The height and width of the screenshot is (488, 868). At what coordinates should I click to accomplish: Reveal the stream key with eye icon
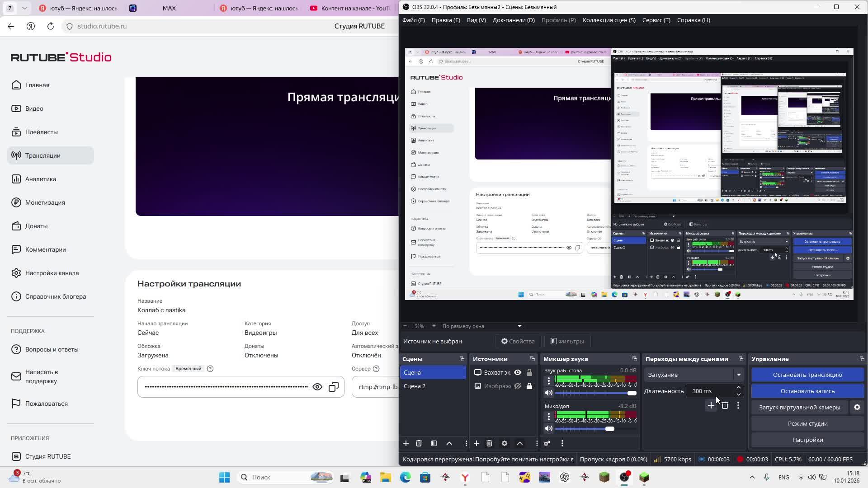point(317,387)
